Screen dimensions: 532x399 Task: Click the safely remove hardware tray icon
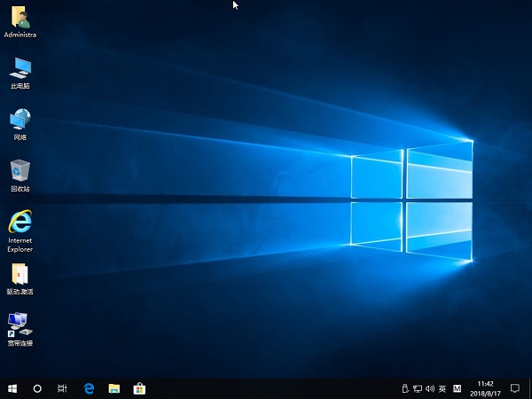pos(405,388)
